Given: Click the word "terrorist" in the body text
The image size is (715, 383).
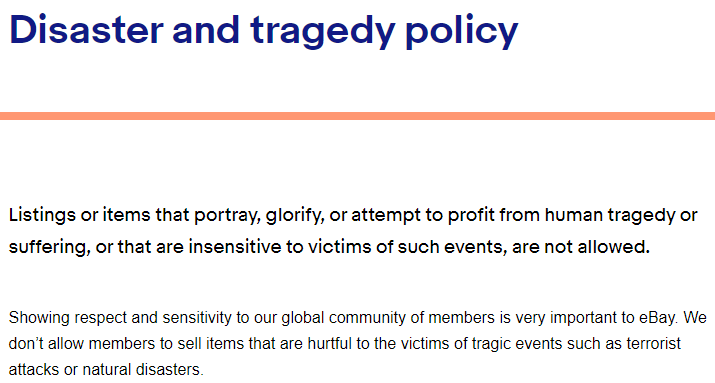Looking at the screenshot, I should point(653,343).
